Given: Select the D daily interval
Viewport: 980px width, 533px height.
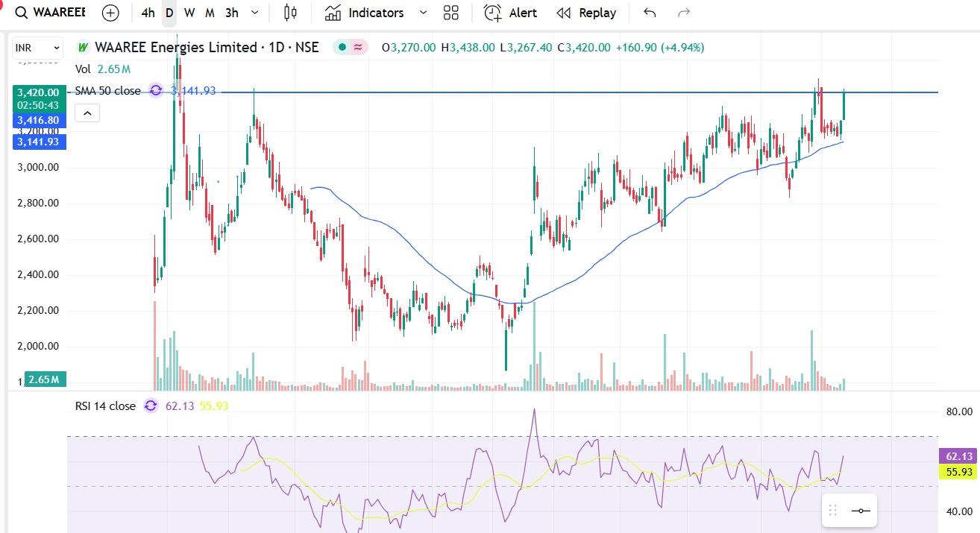Looking at the screenshot, I should pyautogui.click(x=169, y=13).
